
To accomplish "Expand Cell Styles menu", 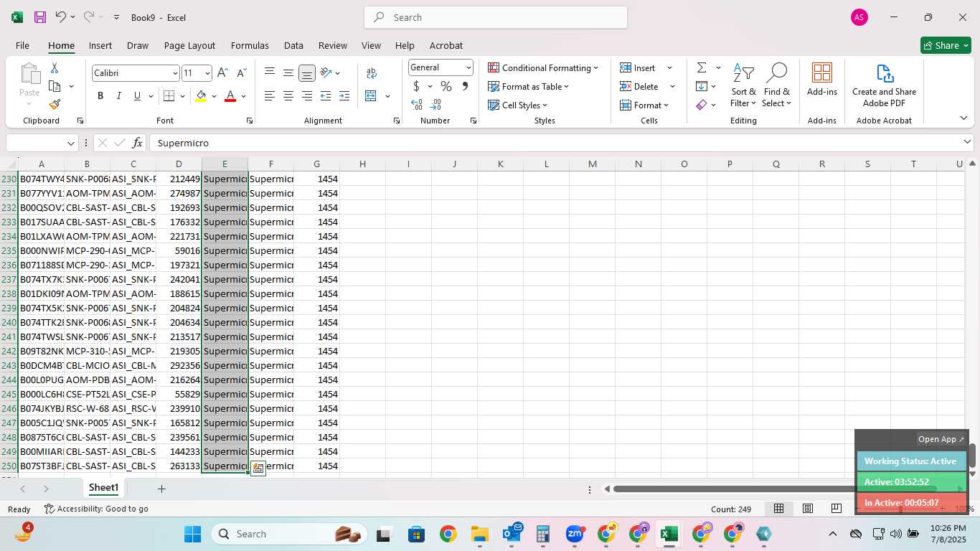I will point(517,105).
